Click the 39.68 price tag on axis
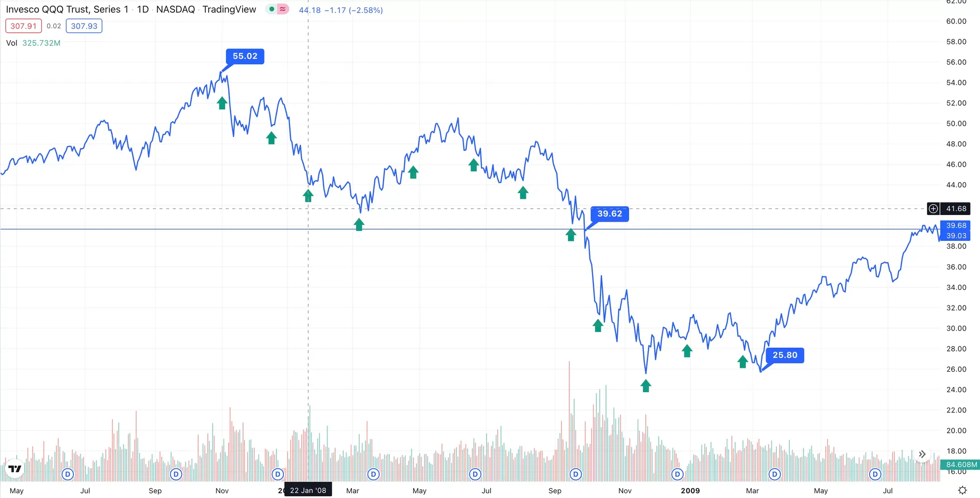 click(x=956, y=225)
